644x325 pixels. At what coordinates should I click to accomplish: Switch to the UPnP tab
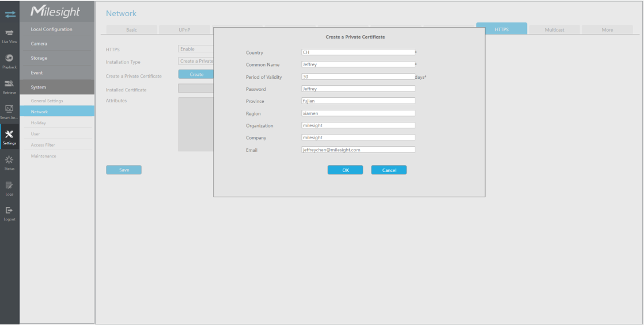[184, 29]
